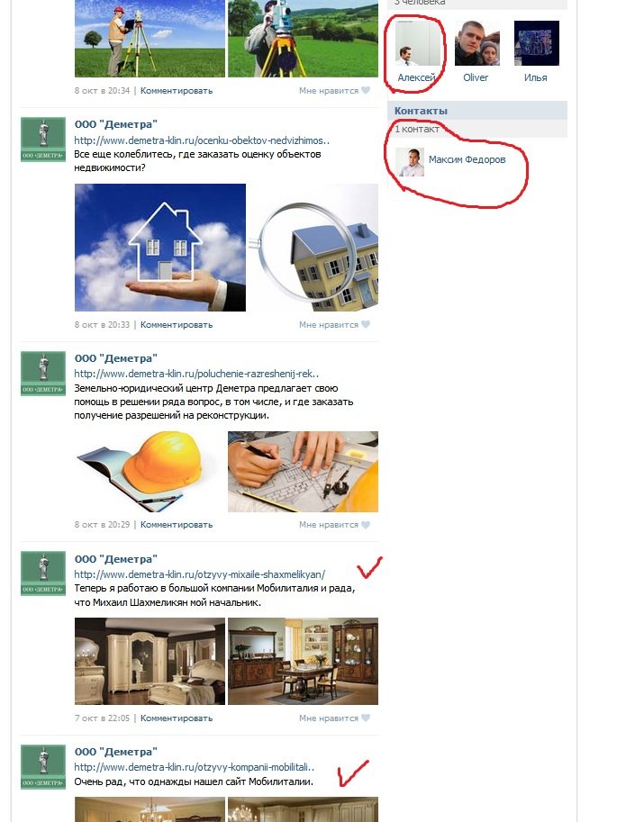Open Деметра avatar beside the poluchenie-razreshenij post

click(43, 374)
